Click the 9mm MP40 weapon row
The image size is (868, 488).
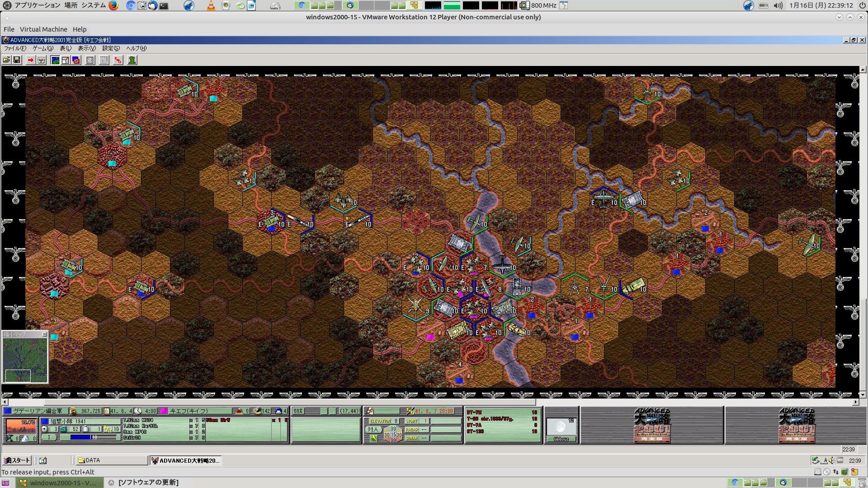point(164,432)
